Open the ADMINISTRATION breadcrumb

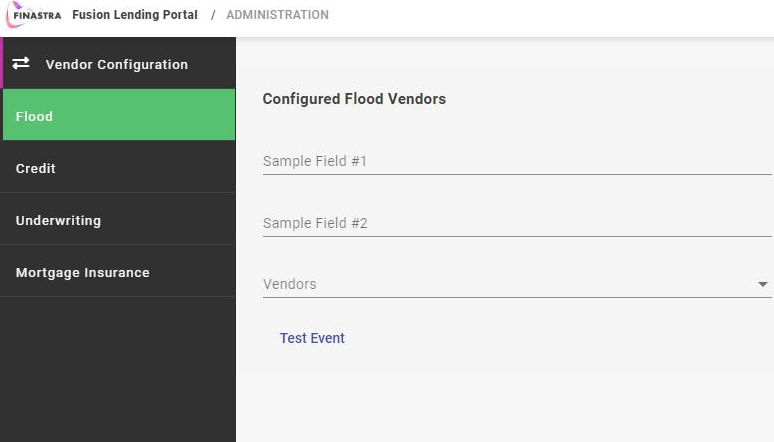(277, 15)
